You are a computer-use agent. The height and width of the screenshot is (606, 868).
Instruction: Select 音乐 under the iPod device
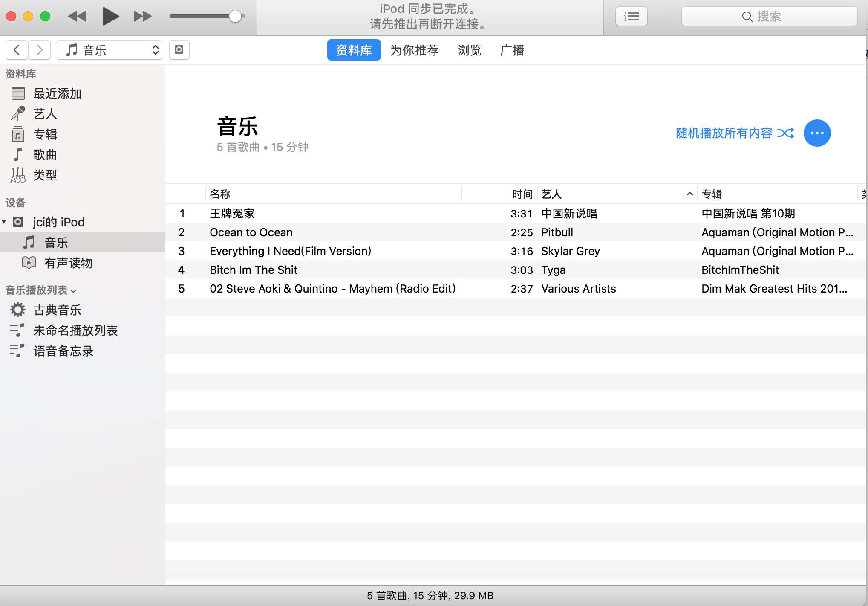(83, 242)
